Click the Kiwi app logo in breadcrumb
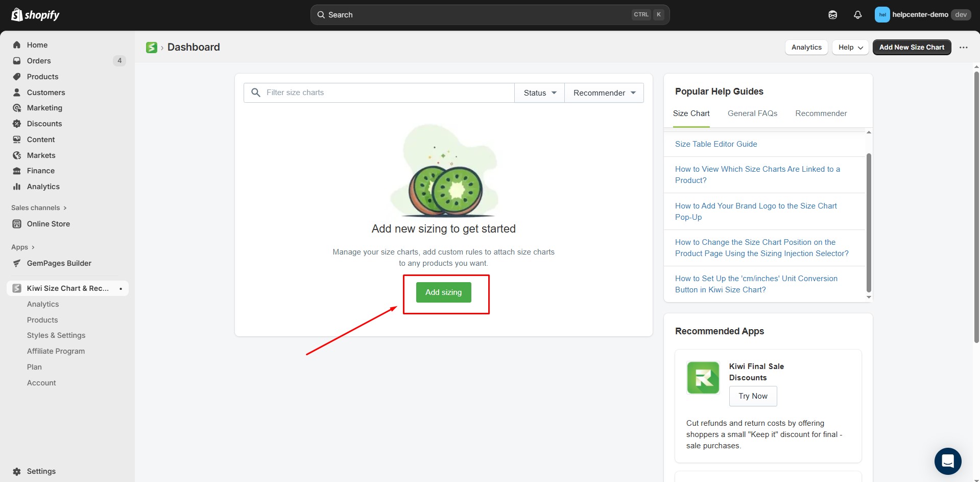Screen dimensions: 980x482 coord(152,48)
